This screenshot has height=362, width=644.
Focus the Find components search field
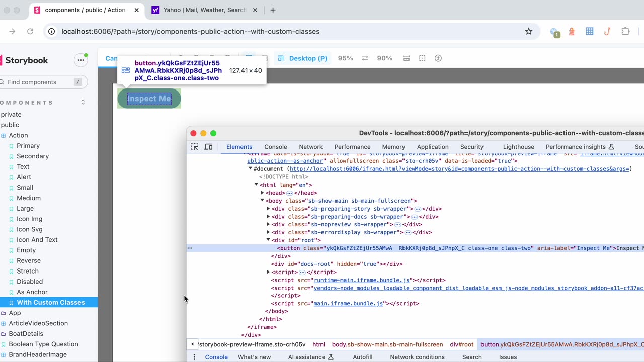(43, 82)
